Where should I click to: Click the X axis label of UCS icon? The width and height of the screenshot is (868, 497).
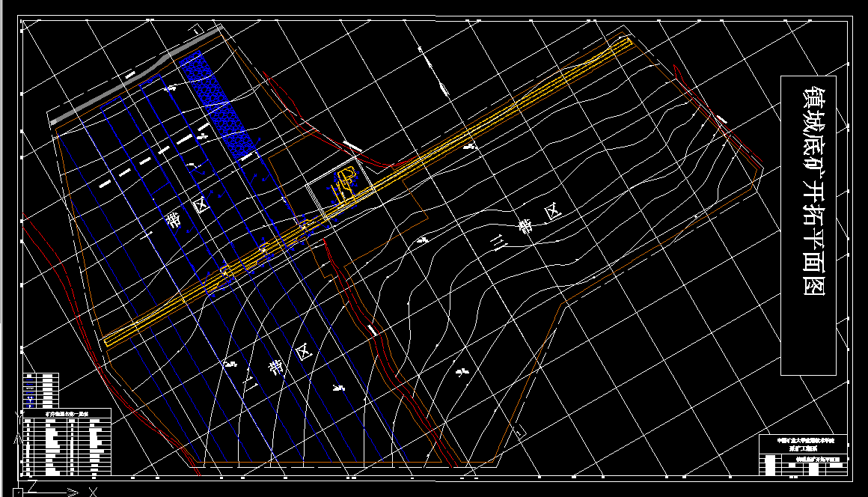point(93,492)
